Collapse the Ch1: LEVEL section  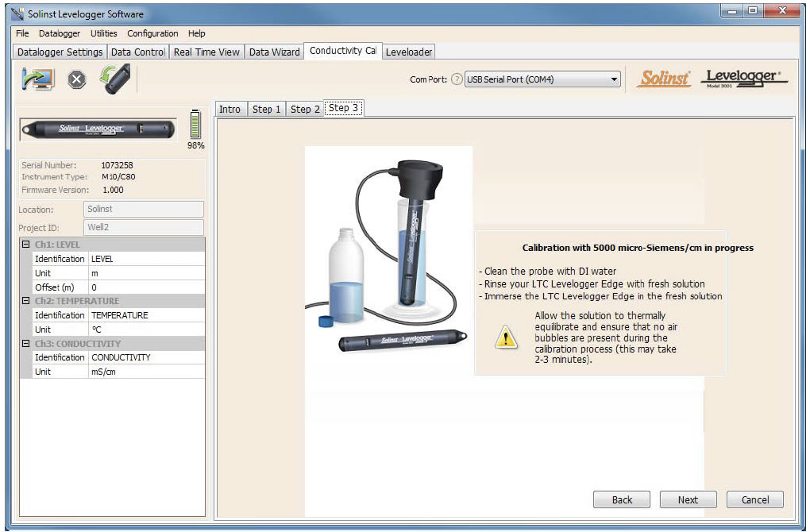tap(26, 245)
